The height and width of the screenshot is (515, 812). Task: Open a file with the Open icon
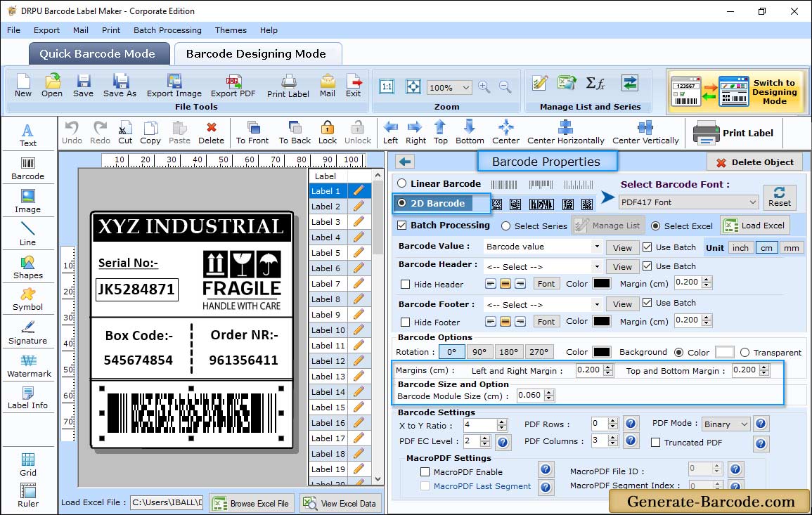(x=52, y=86)
